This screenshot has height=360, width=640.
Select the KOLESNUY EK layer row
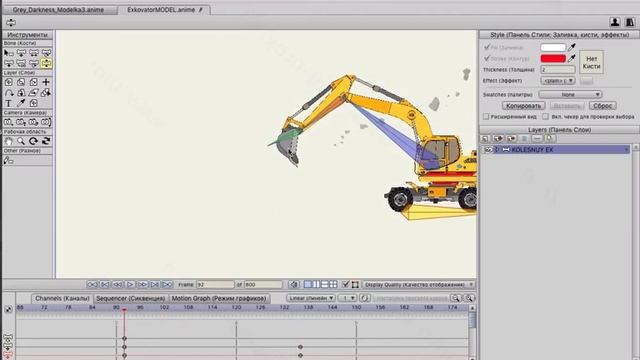pyautogui.click(x=556, y=150)
